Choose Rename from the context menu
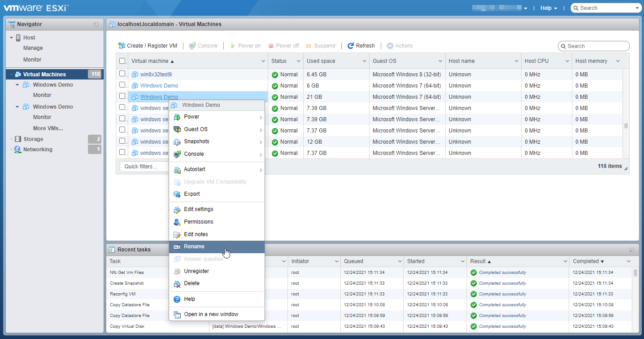 194,247
